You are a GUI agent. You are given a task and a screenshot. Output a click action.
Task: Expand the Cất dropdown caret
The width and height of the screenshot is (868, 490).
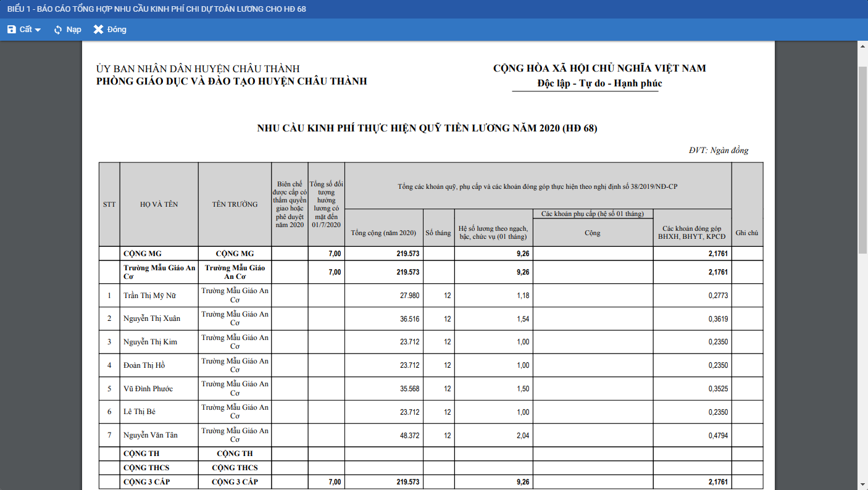click(x=38, y=30)
